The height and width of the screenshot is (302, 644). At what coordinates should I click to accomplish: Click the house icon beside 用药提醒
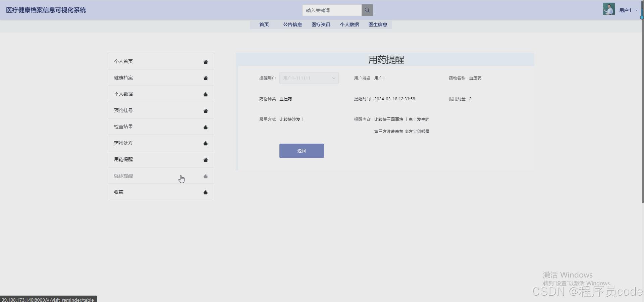[x=205, y=160]
